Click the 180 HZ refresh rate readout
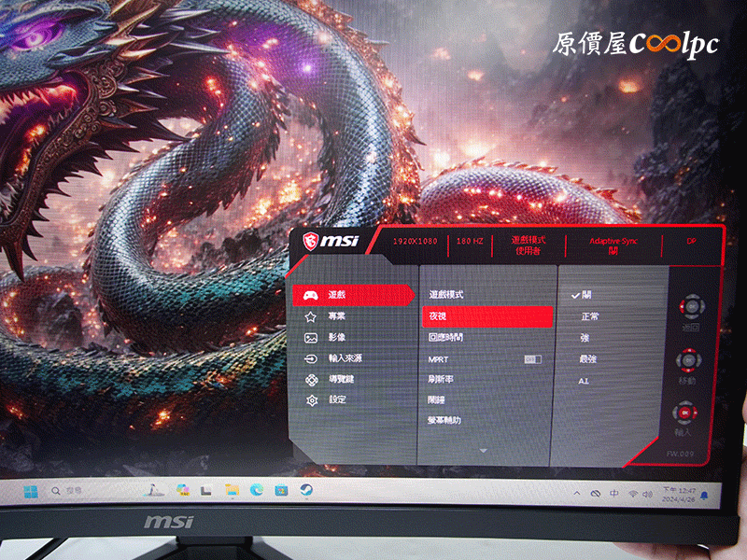The height and width of the screenshot is (560, 747). click(470, 242)
